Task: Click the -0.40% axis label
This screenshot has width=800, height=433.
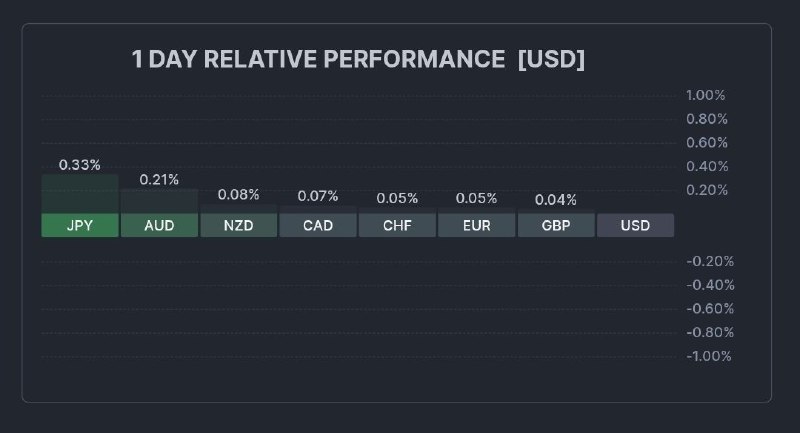Action: click(x=708, y=285)
